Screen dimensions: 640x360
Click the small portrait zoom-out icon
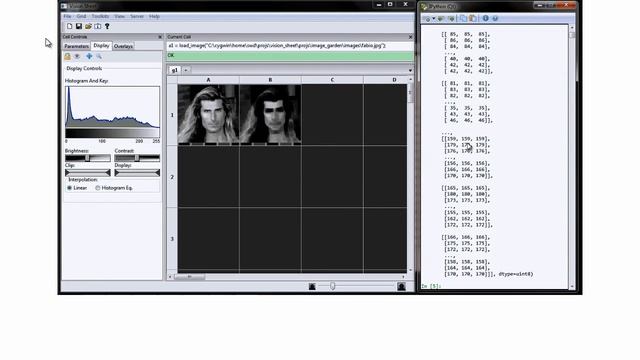312,287
